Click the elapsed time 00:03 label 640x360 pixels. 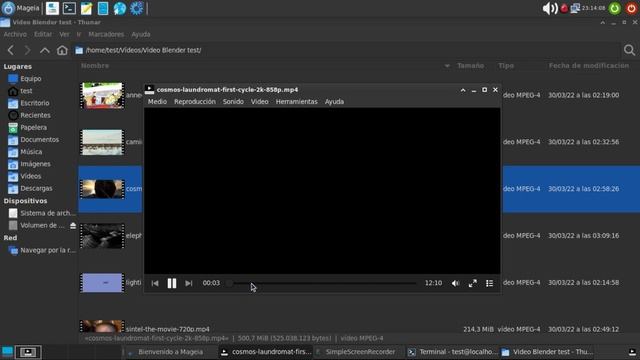click(211, 283)
